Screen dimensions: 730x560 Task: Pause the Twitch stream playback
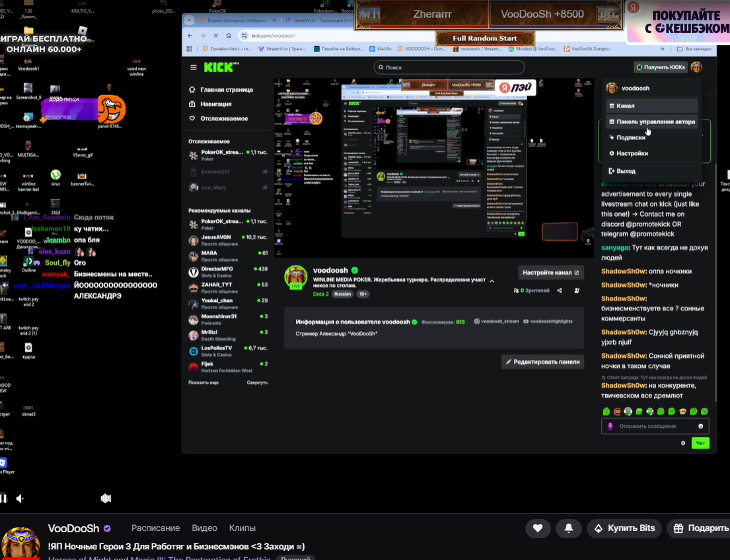(x=3, y=498)
